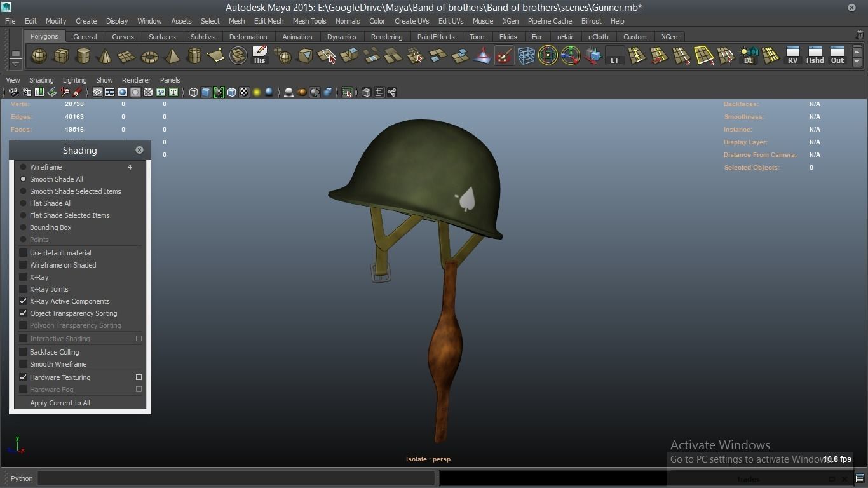Open the Lighting panel menu
Viewport: 868px width, 488px height.
point(74,80)
